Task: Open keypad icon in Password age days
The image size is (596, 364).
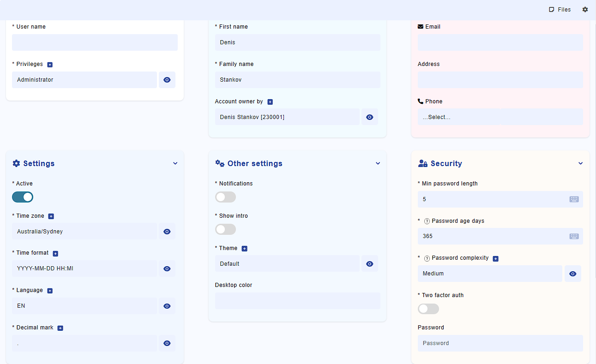Action: tap(574, 236)
